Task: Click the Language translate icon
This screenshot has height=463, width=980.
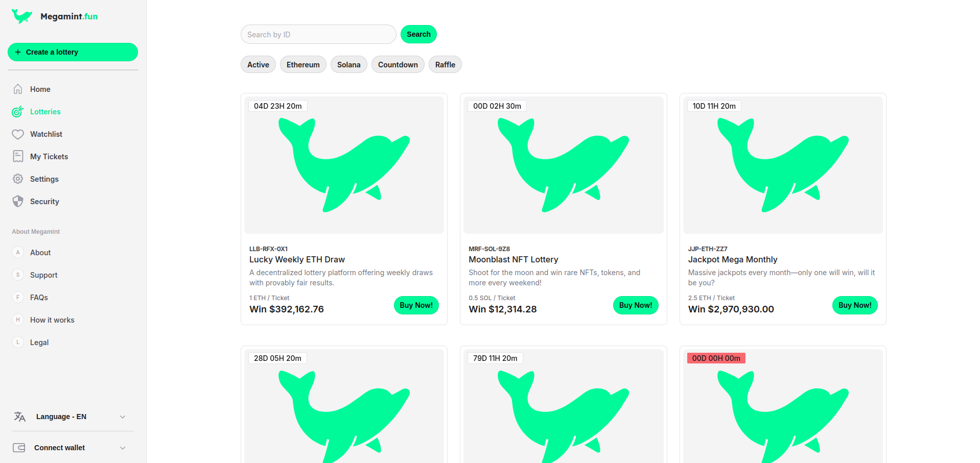Action: 19,417
